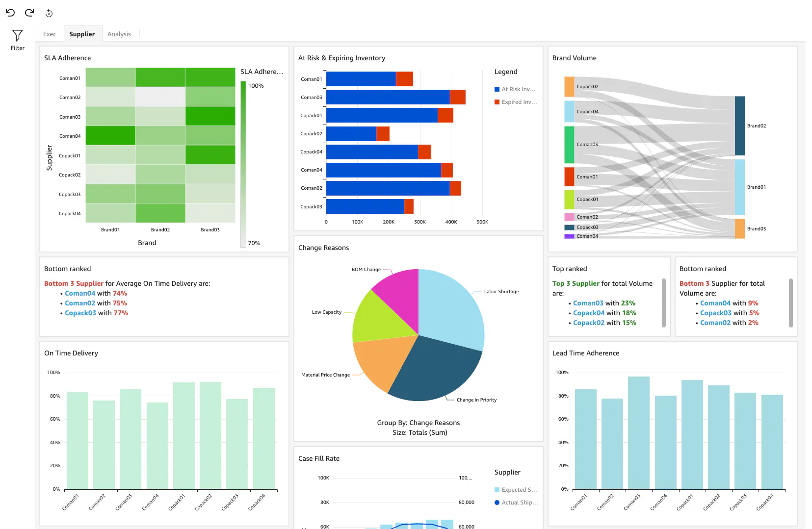Click the reset dashboard icon
812x529 pixels.
[49, 13]
